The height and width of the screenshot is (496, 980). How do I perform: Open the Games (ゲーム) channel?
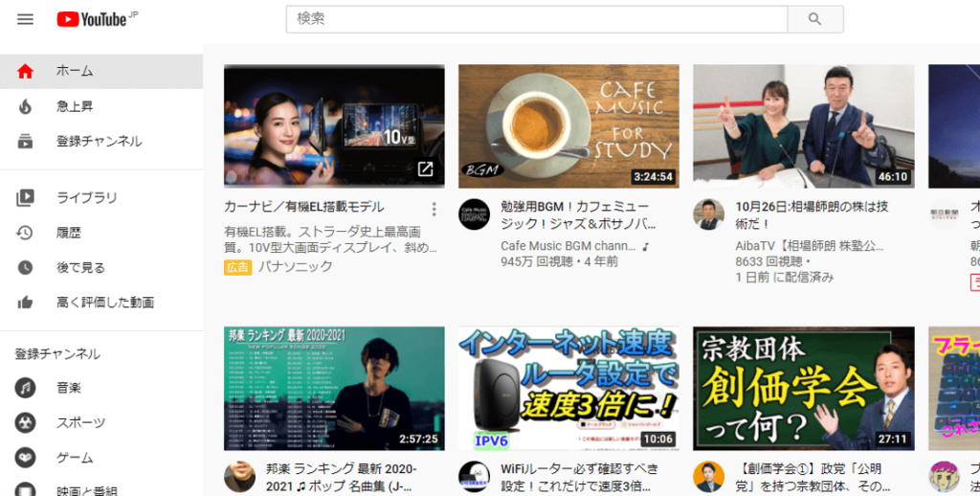coord(75,458)
